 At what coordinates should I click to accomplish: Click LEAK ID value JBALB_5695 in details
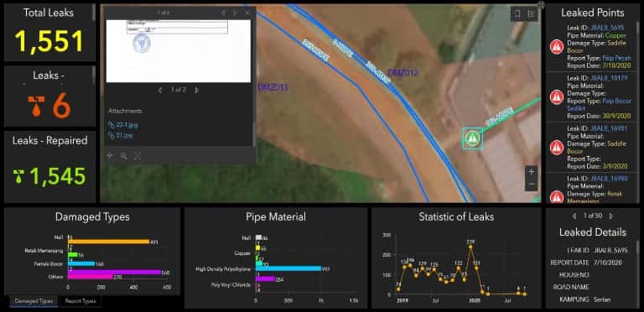pyautogui.click(x=610, y=250)
